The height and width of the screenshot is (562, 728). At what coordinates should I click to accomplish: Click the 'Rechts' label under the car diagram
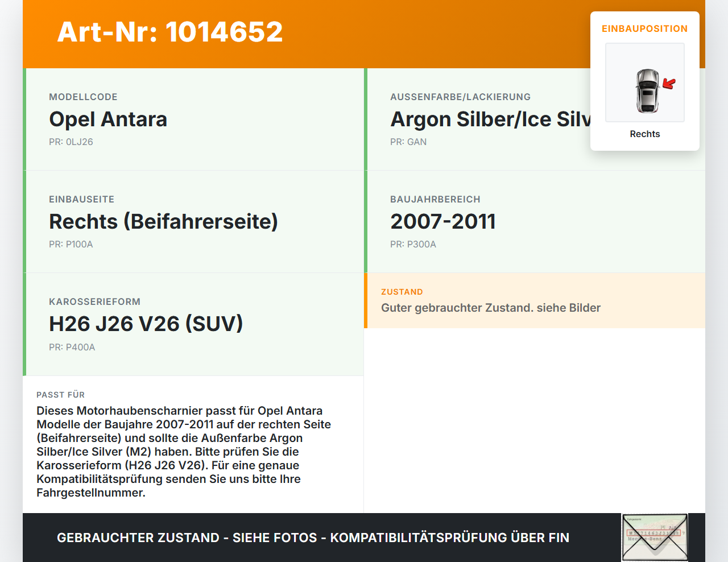[644, 134]
